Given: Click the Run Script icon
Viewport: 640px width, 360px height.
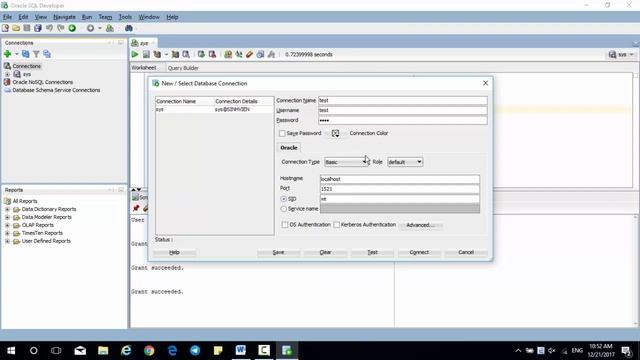Looking at the screenshot, I should [x=146, y=54].
